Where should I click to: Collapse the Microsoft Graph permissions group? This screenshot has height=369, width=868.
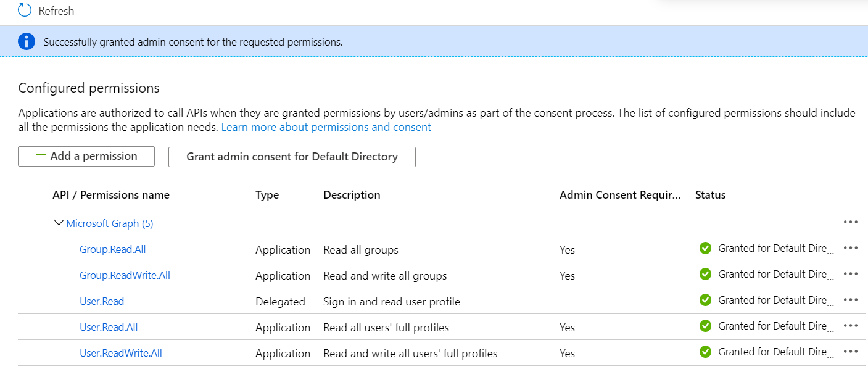pos(59,223)
